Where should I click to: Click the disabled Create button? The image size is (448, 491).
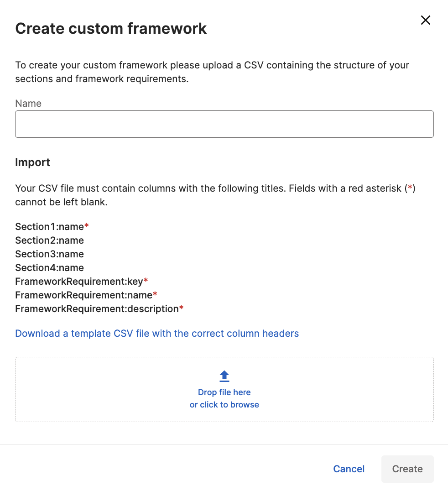pyautogui.click(x=407, y=469)
